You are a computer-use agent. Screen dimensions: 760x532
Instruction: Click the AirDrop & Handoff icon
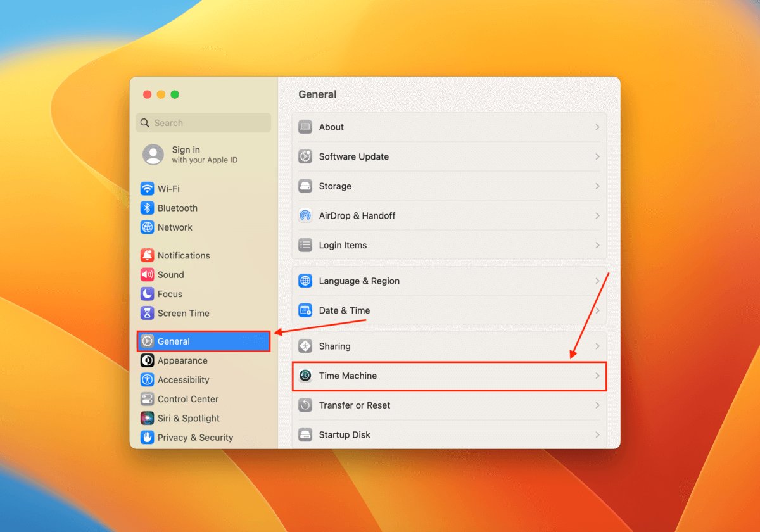pos(305,215)
